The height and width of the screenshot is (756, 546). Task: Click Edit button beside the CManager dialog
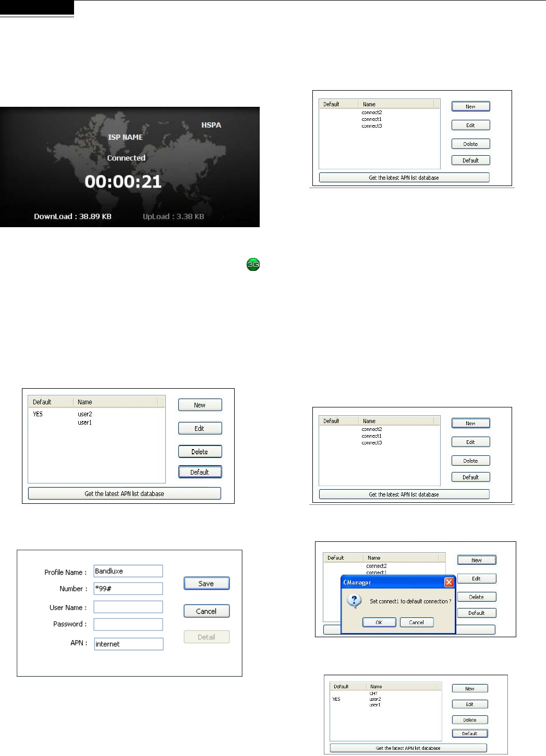[477, 578]
